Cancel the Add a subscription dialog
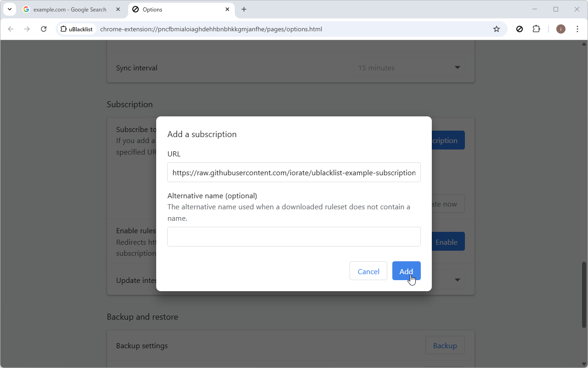The width and height of the screenshot is (588, 368). tap(368, 271)
